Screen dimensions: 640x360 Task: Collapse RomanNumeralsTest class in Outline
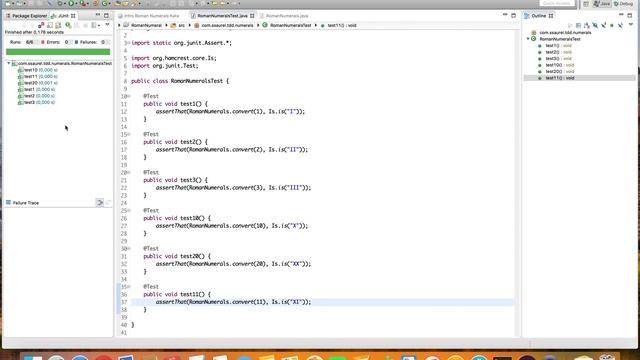coord(528,39)
